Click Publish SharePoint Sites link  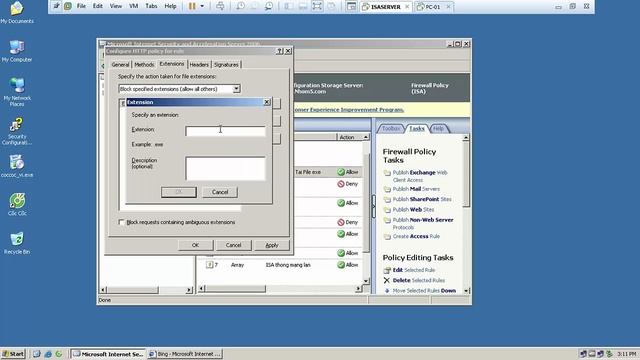pos(422,199)
